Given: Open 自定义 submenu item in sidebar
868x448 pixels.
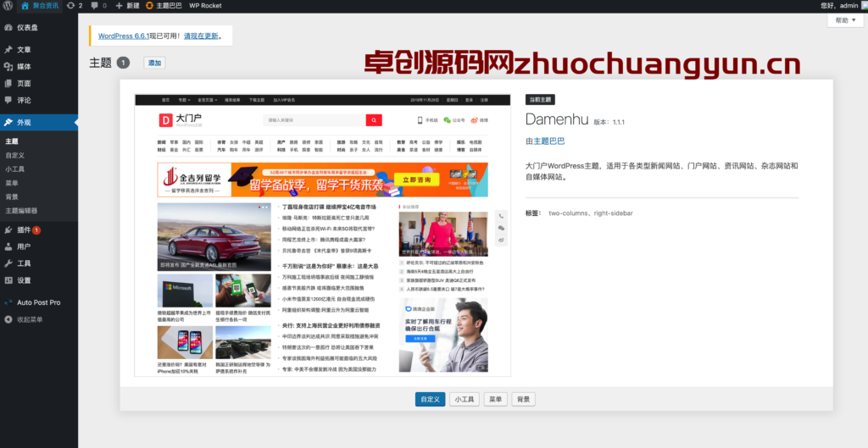Looking at the screenshot, I should (15, 156).
